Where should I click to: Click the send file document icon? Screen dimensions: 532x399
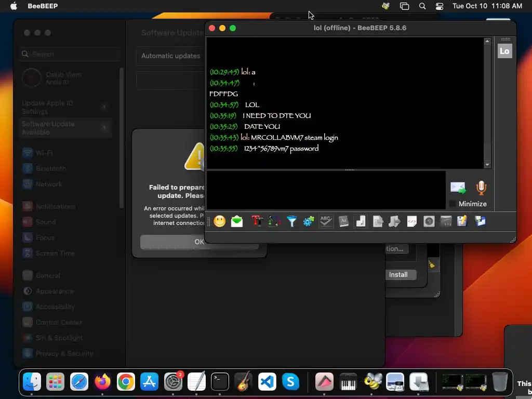click(378, 221)
